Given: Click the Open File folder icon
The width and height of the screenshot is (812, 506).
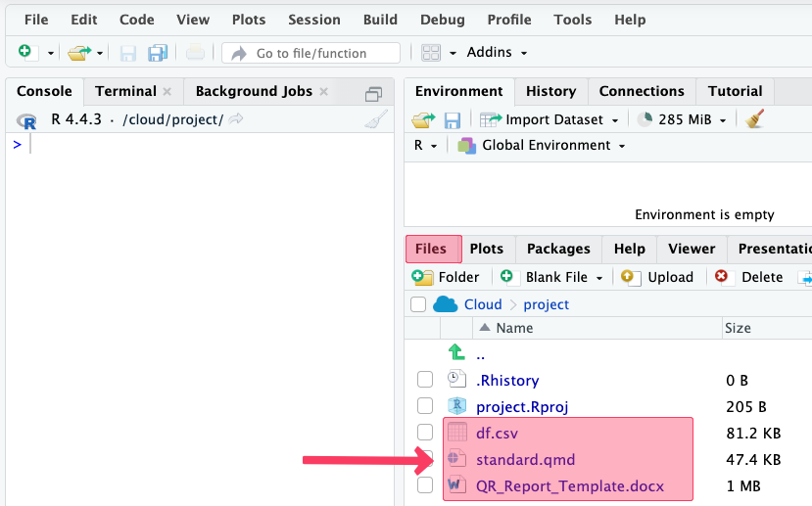Looking at the screenshot, I should (x=78, y=53).
